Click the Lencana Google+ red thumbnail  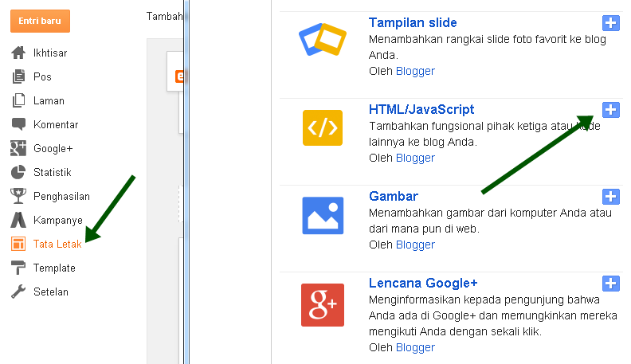[x=322, y=304]
